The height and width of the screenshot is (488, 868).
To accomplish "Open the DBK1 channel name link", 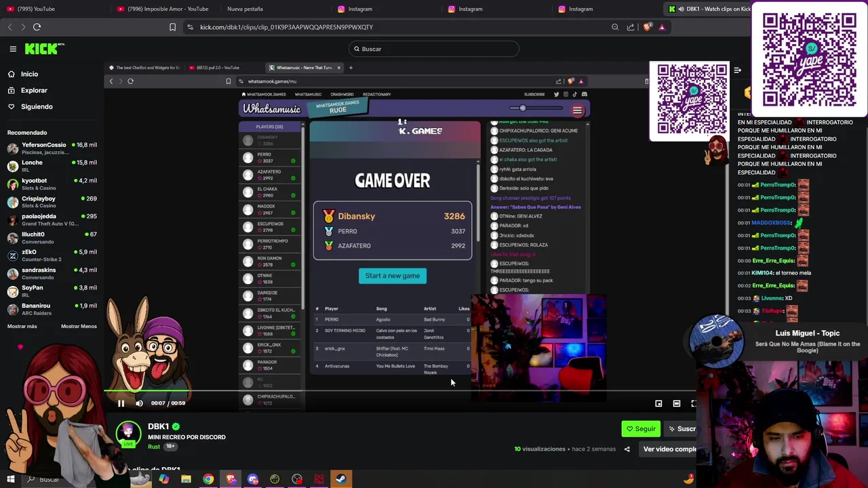I will coord(158,426).
